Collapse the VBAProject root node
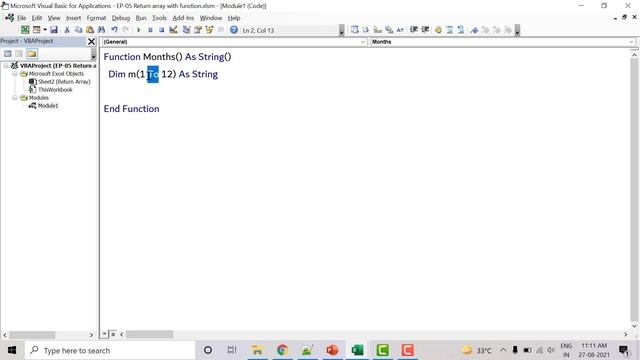The width and height of the screenshot is (640, 360). (6, 65)
